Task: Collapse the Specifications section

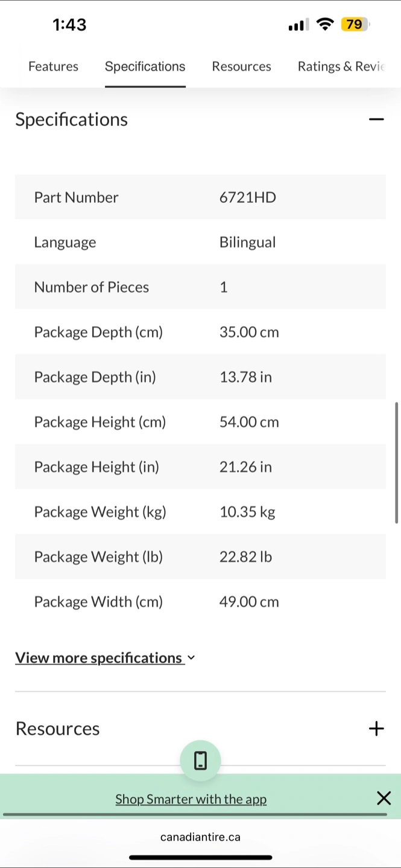Action: 376,119
